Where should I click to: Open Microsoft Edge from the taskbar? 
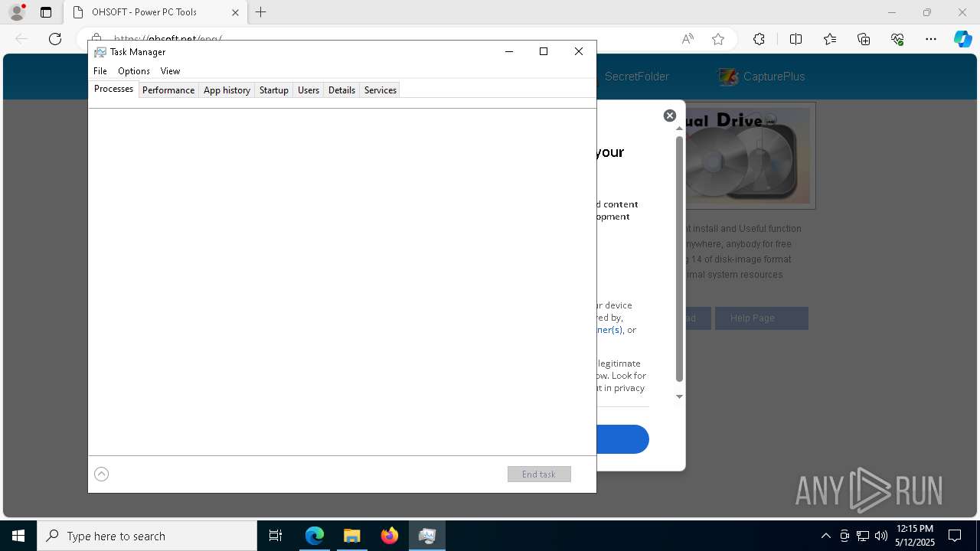pyautogui.click(x=315, y=536)
